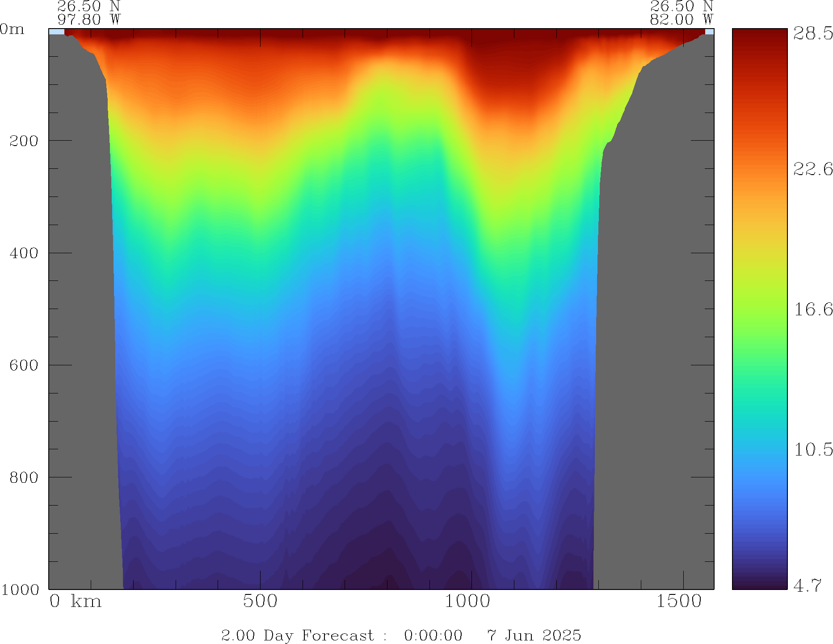Screen dimensions: 833x644
Task: Click the 400 depth axis label
Action: [24, 253]
